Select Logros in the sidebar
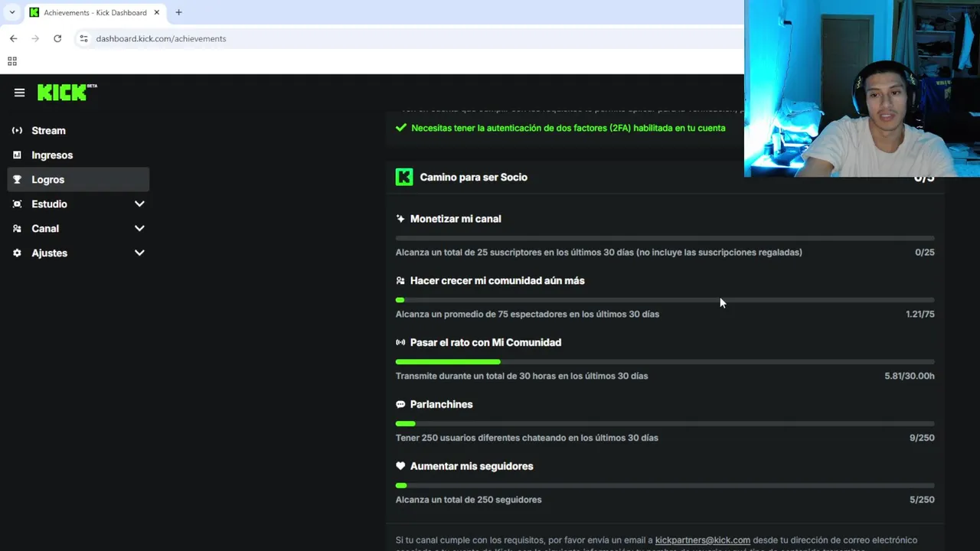Viewport: 980px width, 551px height. (78, 179)
